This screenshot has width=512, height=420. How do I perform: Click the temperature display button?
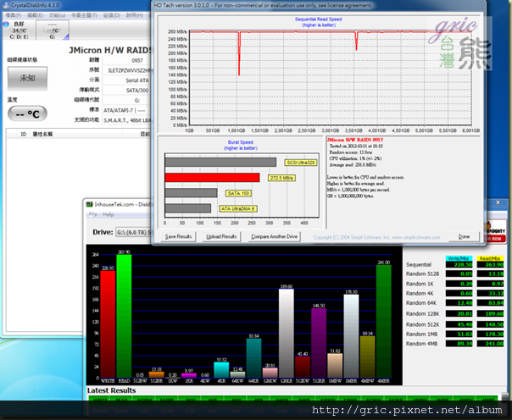[26, 113]
